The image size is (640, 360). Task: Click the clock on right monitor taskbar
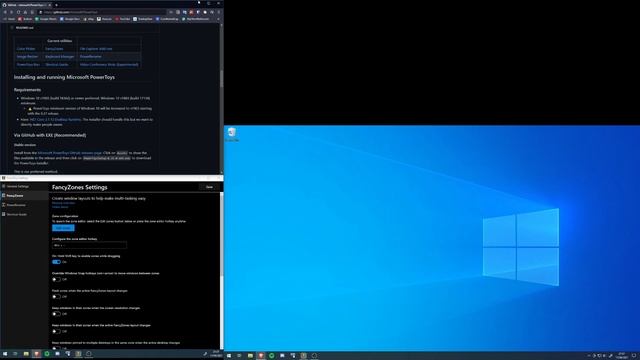(622, 356)
